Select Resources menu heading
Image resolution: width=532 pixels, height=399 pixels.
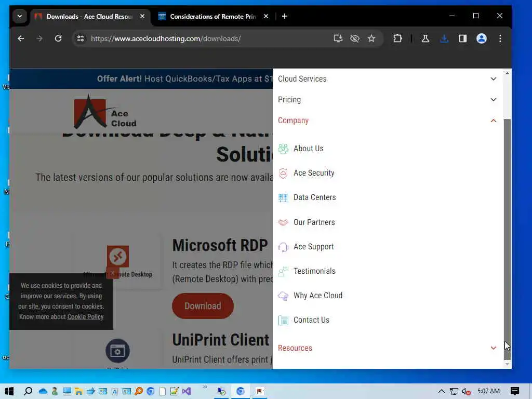[x=295, y=348]
